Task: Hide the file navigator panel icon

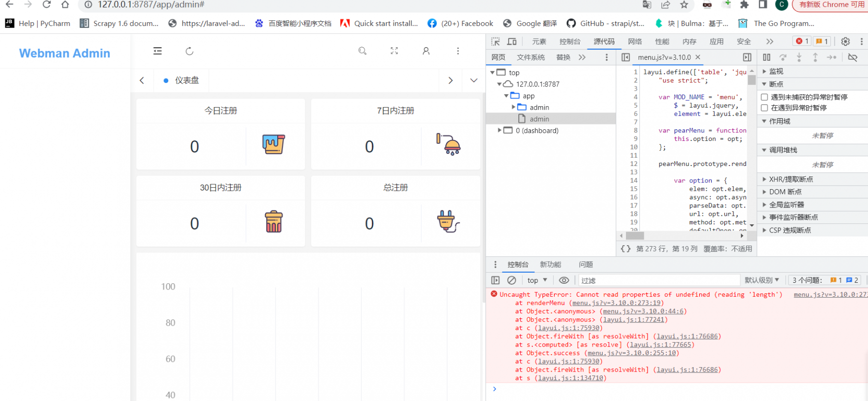Action: point(626,57)
